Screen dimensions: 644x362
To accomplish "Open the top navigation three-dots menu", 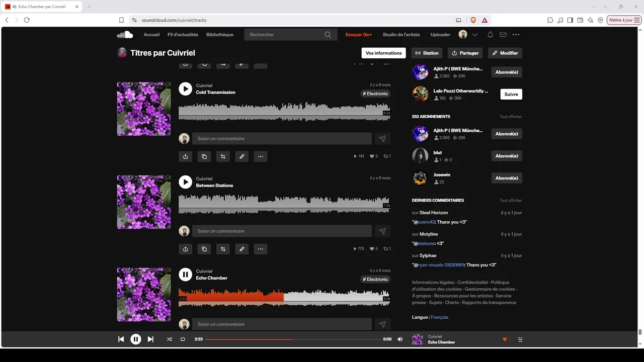I will pyautogui.click(x=516, y=35).
